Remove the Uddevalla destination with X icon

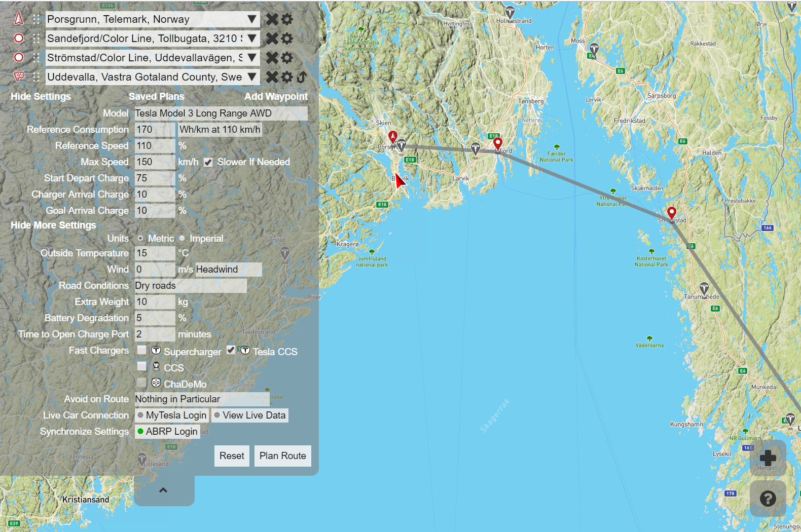[272, 77]
